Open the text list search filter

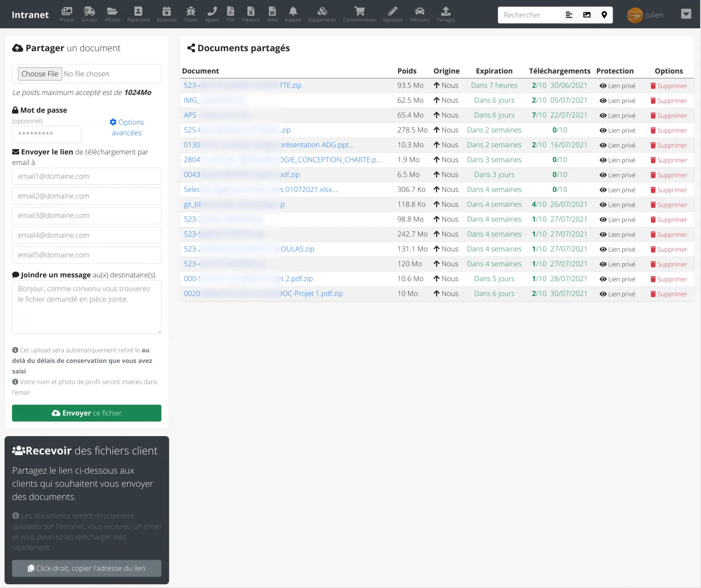tap(569, 15)
